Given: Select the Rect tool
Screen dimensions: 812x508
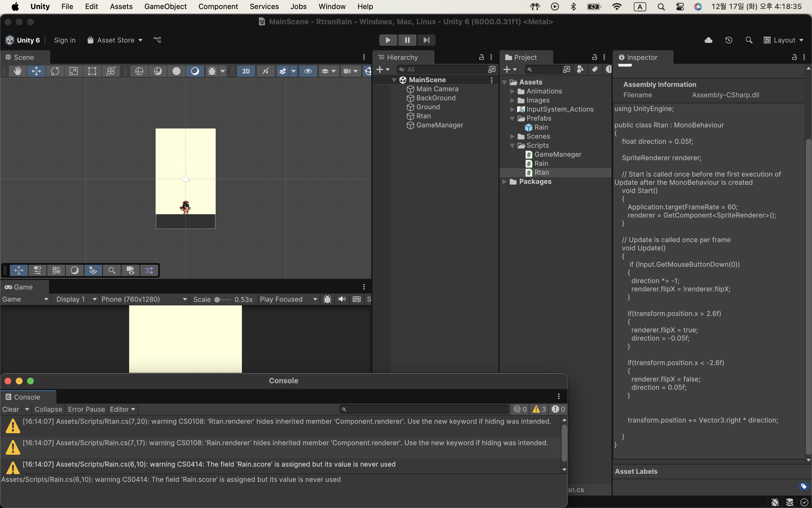Looking at the screenshot, I should (x=92, y=71).
